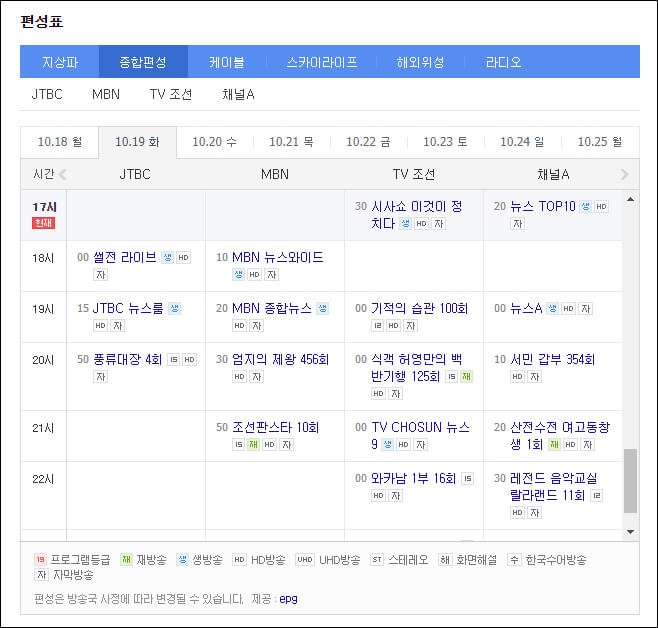Click the 수 한국수어방송 legend icon

514,560
